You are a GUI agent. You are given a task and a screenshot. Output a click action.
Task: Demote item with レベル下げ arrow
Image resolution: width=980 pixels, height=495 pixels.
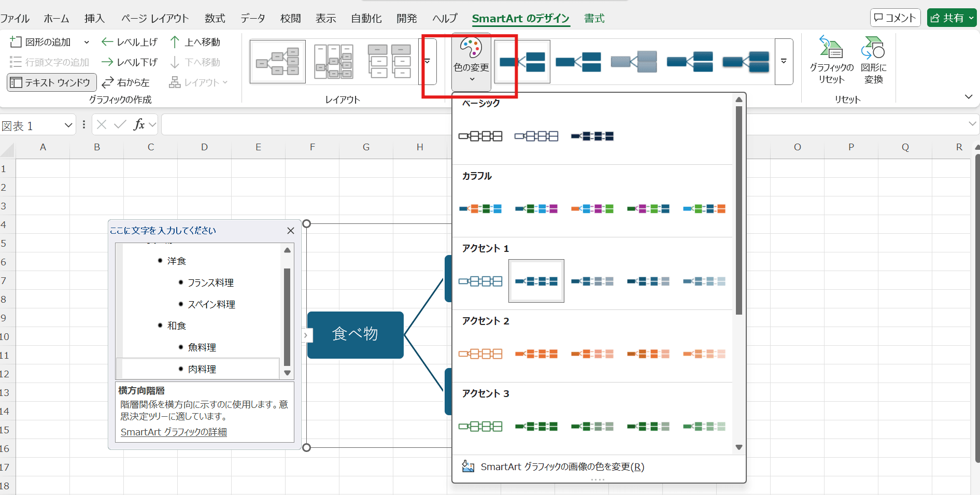107,62
